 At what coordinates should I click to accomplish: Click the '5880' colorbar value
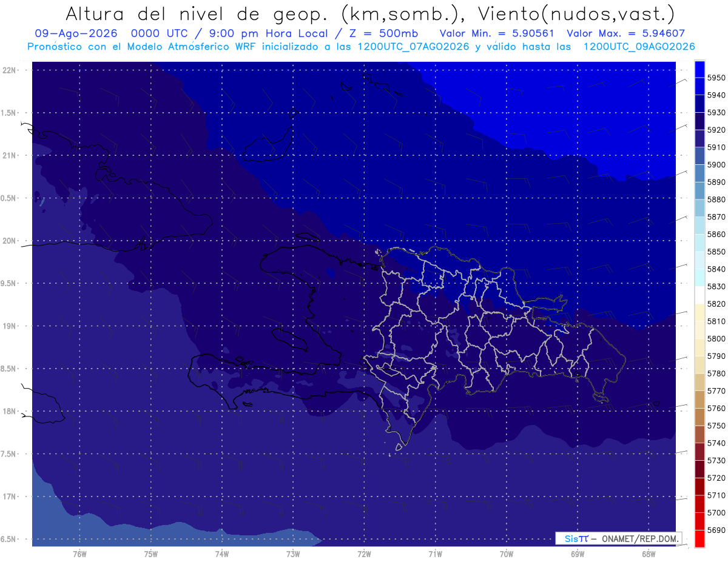tap(716, 199)
